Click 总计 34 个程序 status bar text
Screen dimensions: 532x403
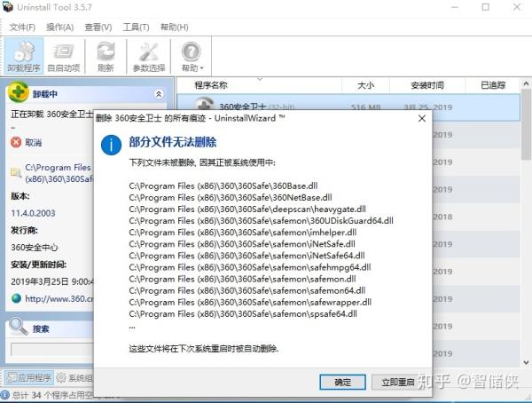(52, 395)
